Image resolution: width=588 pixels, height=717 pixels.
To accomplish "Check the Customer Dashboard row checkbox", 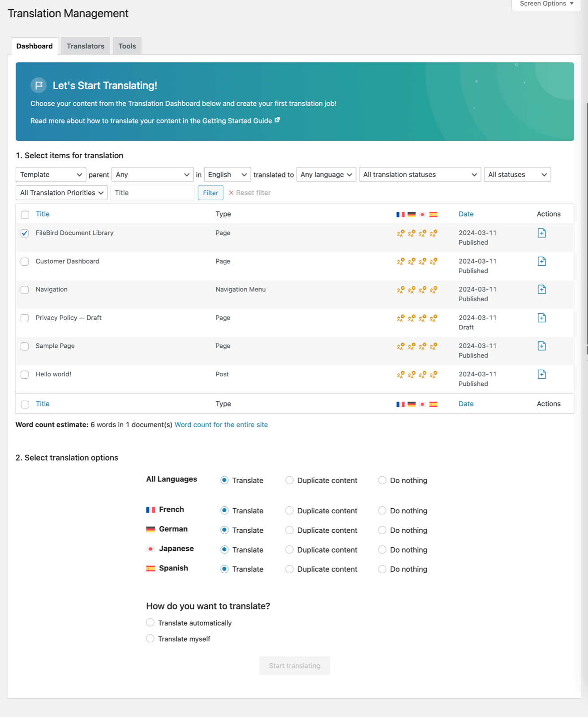I will (25, 262).
